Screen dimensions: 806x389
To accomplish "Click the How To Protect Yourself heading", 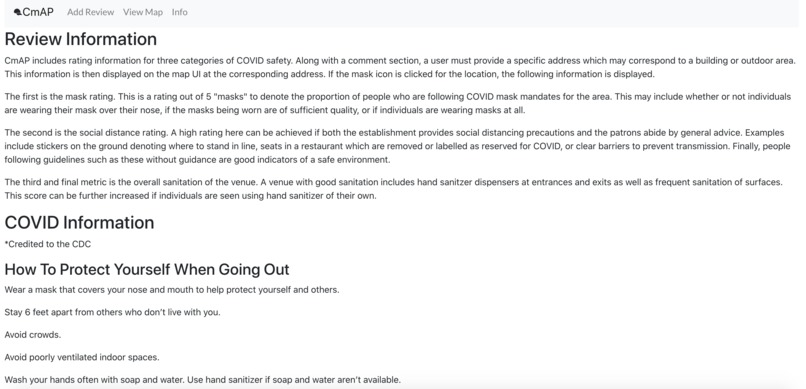I will 147,269.
